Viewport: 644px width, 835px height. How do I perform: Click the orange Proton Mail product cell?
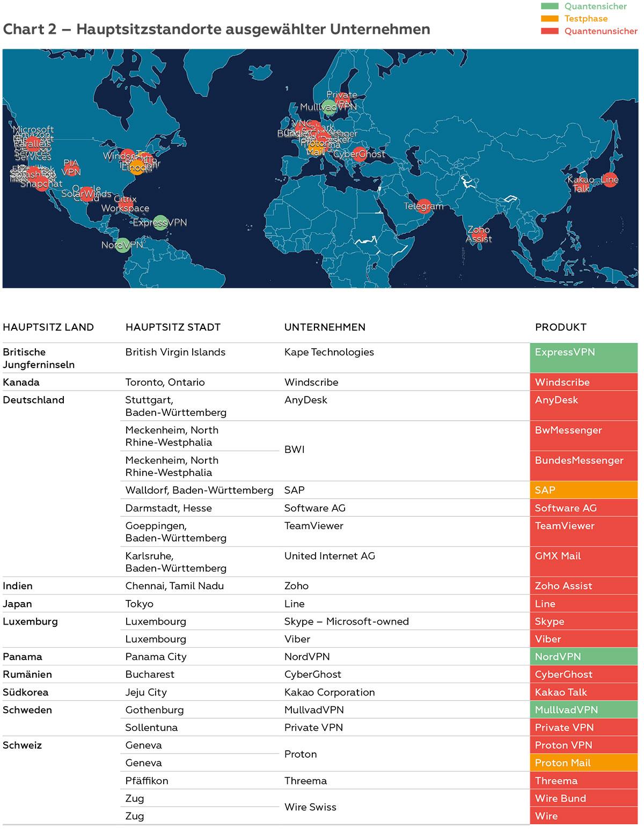(583, 763)
